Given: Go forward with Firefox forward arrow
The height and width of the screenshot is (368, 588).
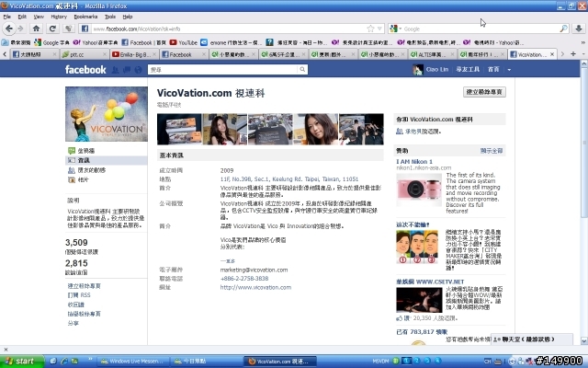Looking at the screenshot, I should [x=20, y=29].
